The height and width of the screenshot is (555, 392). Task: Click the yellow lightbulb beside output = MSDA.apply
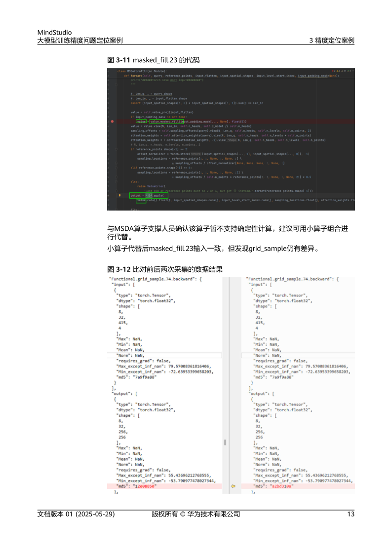pos(120,195)
